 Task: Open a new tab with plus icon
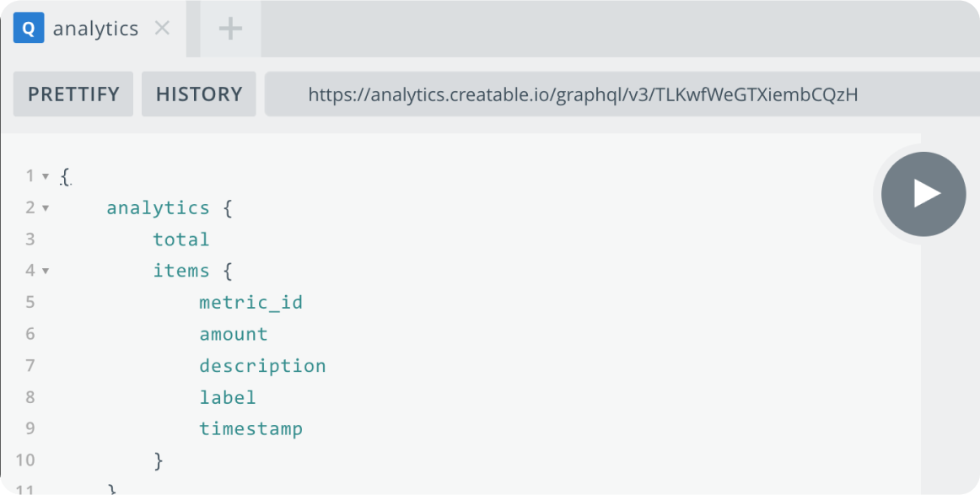coord(230,29)
